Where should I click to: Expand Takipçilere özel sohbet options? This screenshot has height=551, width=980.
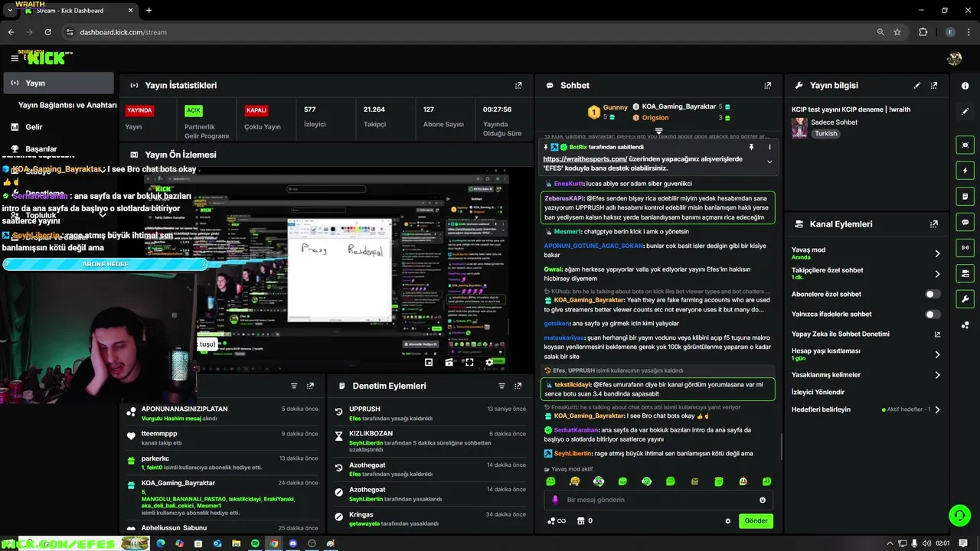[937, 274]
